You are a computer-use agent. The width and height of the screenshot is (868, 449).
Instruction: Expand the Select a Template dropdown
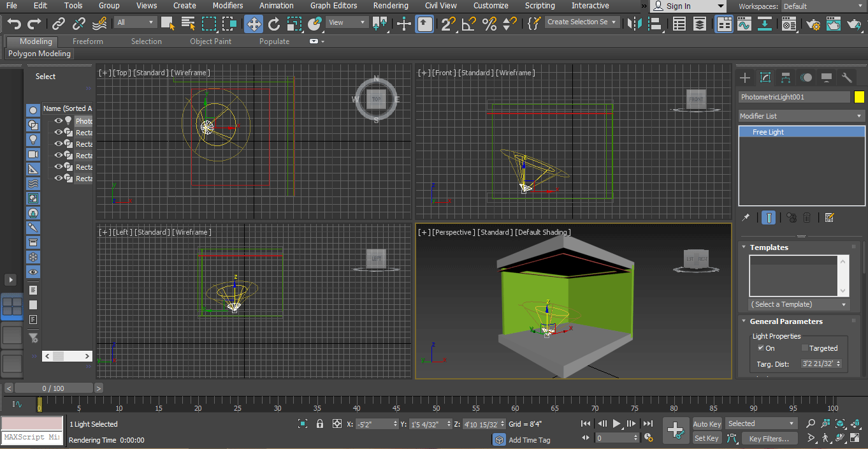click(x=799, y=304)
